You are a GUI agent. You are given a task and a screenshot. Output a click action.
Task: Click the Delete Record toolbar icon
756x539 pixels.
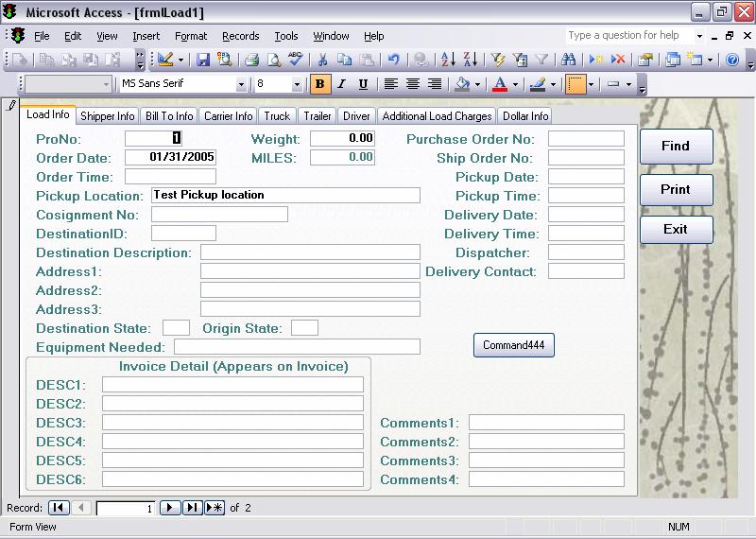pos(618,60)
